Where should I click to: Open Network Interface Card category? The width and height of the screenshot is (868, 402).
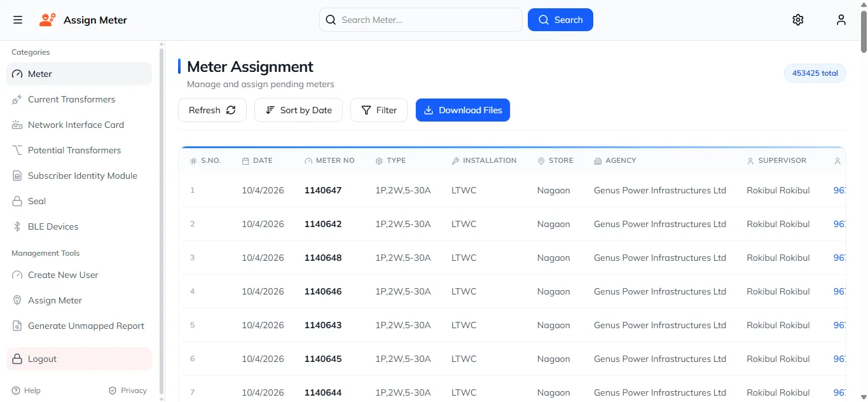coord(79,125)
